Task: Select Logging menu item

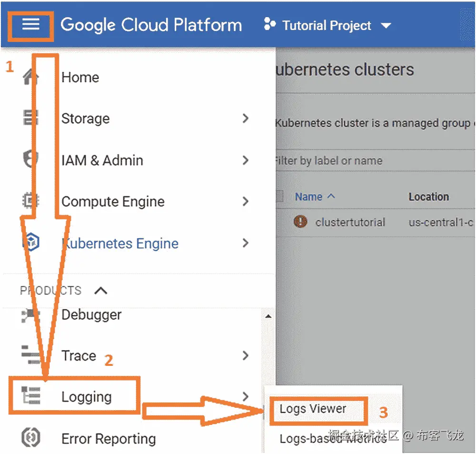Action: (x=87, y=397)
